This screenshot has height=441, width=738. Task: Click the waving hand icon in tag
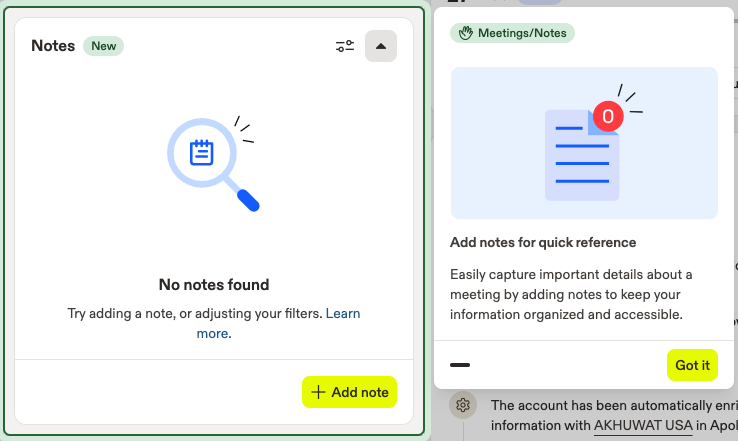(465, 33)
